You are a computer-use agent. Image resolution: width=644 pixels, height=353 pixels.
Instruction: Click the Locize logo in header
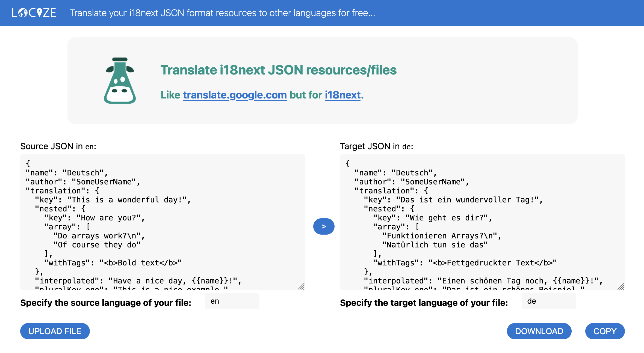point(34,13)
